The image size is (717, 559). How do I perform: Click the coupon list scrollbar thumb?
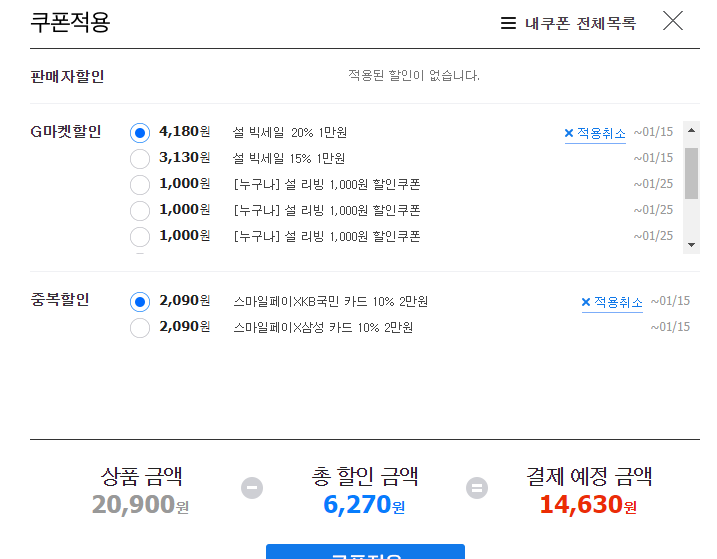(691, 173)
